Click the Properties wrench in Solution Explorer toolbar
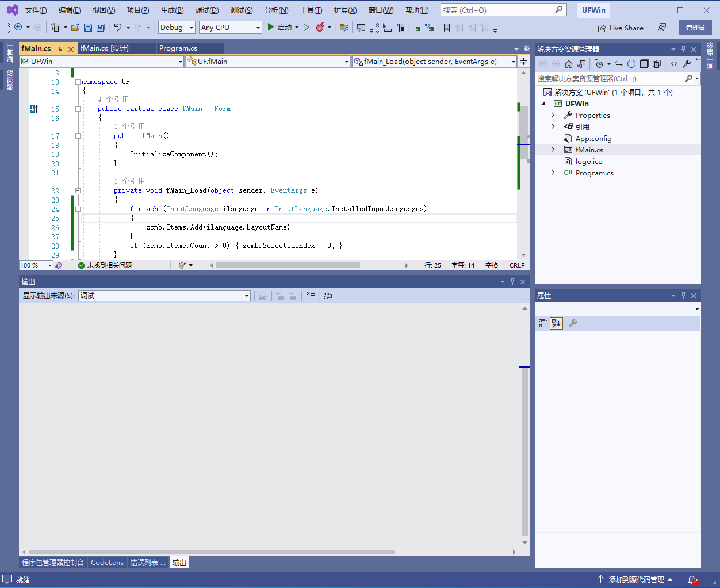The width and height of the screenshot is (720, 588). pyautogui.click(x=687, y=64)
